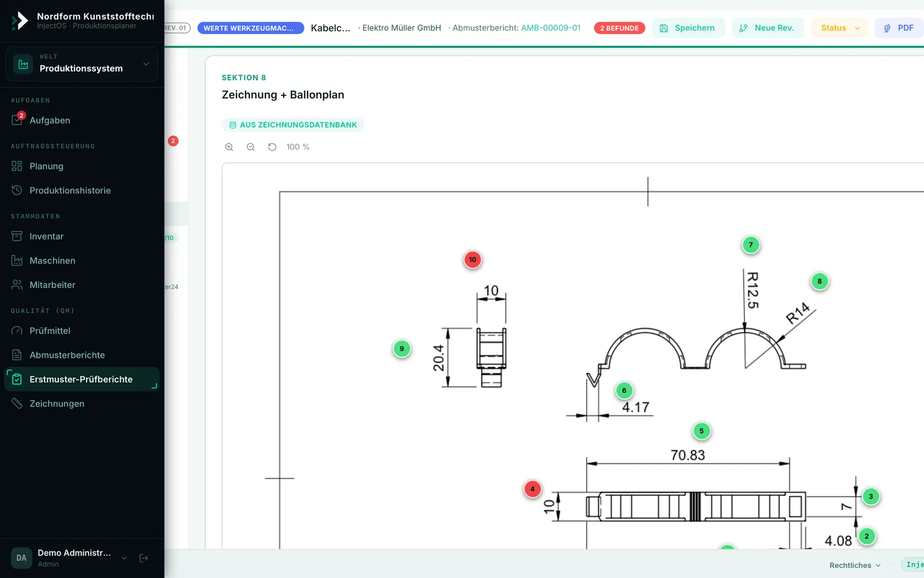
Task: Select red balloon marker 4
Action: tap(532, 489)
